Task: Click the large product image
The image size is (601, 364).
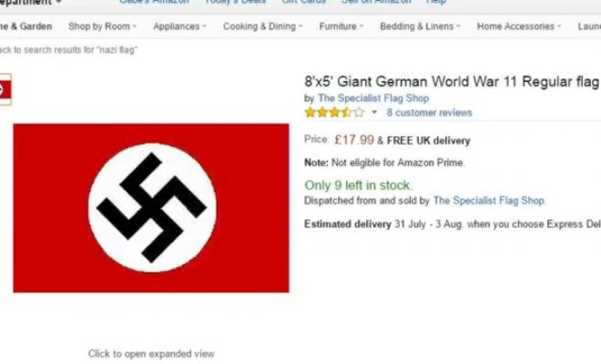Action: point(151,208)
